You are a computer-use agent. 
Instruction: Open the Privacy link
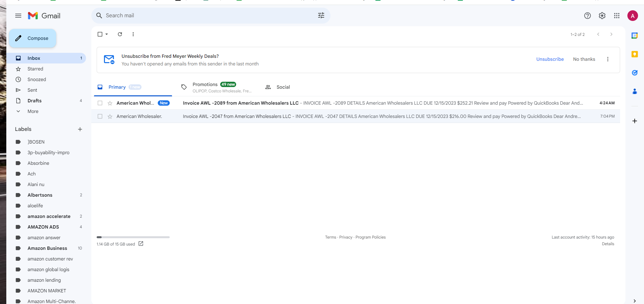346,237
